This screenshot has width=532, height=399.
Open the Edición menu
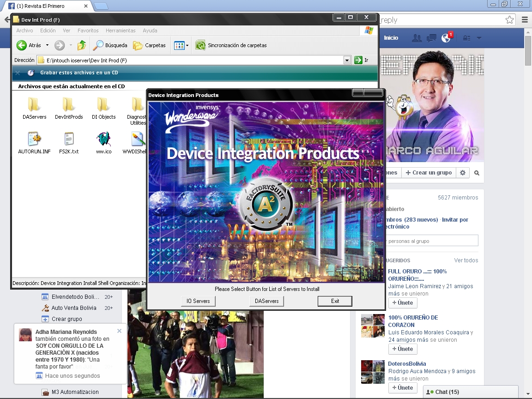(48, 30)
